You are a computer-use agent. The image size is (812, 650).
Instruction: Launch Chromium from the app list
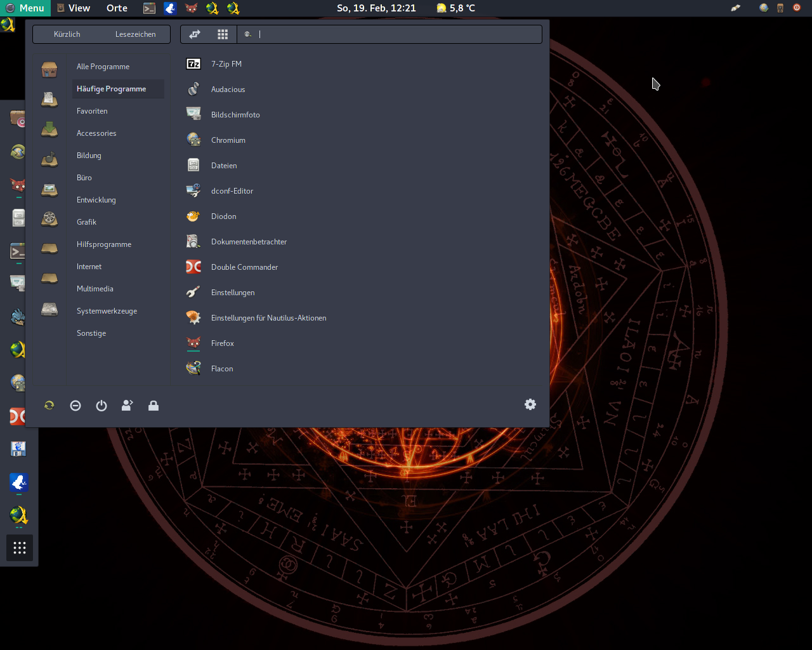click(x=228, y=140)
